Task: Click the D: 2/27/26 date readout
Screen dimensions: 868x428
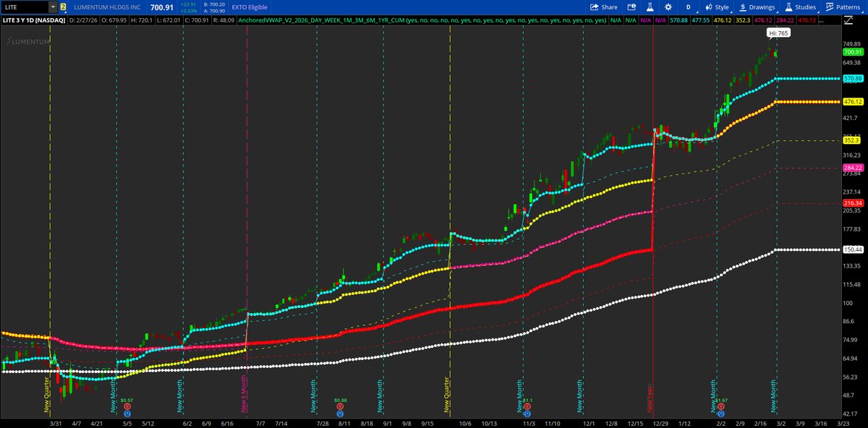Action: click(x=85, y=21)
